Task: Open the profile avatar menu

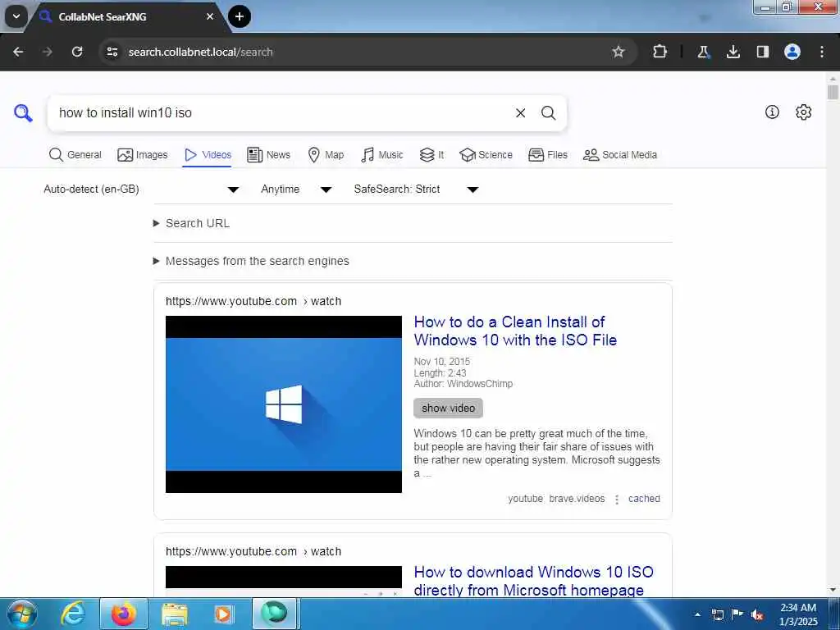Action: [792, 52]
